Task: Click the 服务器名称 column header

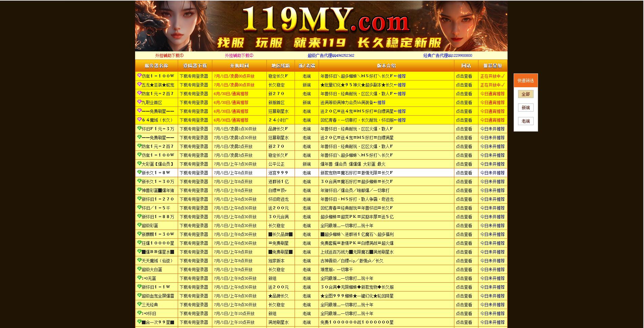Action: (156, 66)
